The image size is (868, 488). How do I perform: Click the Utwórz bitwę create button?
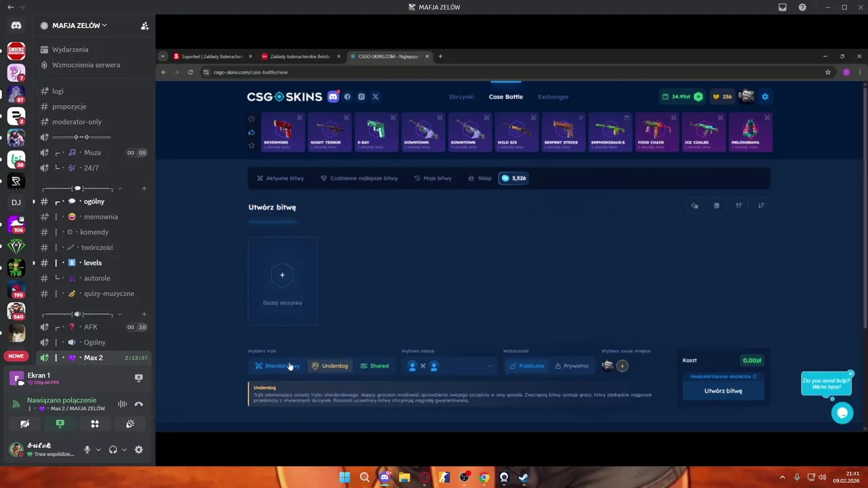click(723, 391)
